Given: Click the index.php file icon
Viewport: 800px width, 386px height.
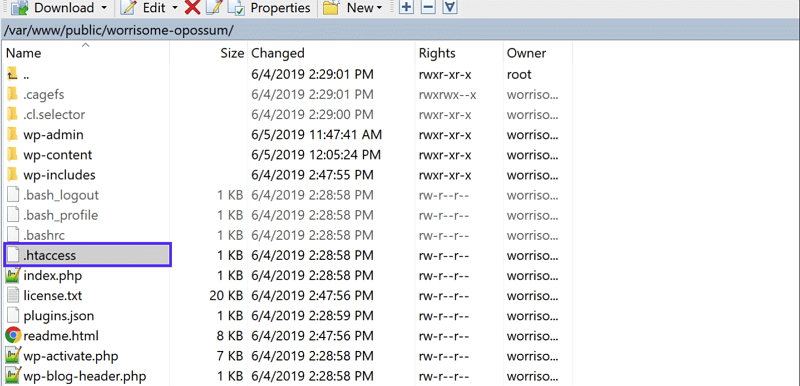Looking at the screenshot, I should pos(13,275).
